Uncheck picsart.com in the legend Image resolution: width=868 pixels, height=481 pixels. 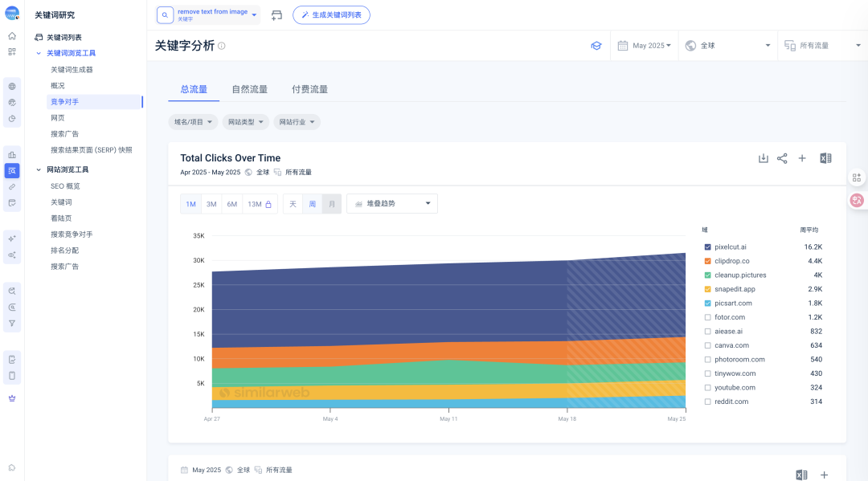707,304
